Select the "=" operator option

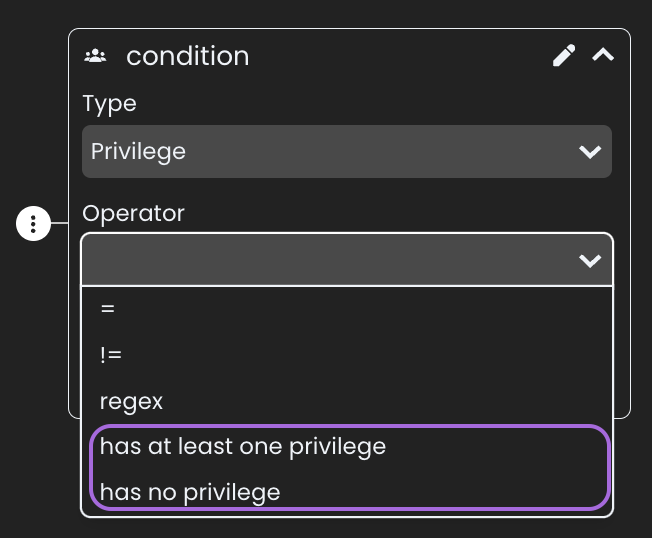click(108, 309)
